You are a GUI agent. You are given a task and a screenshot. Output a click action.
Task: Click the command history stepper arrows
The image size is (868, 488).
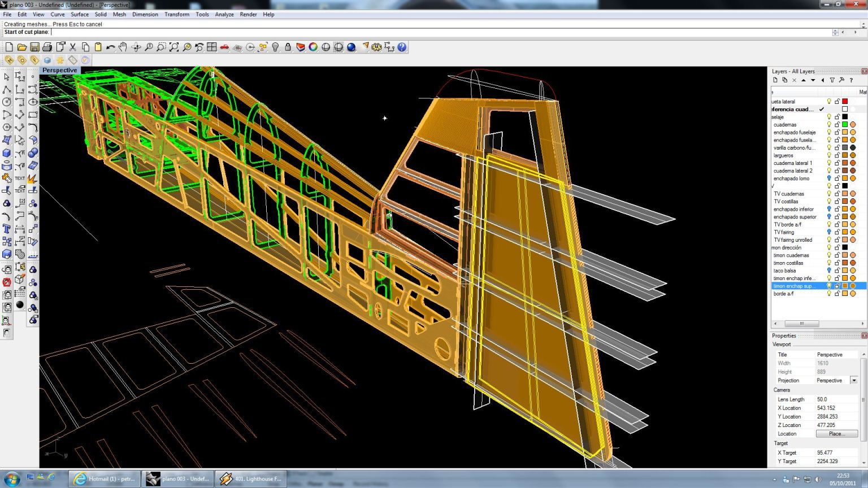point(835,32)
